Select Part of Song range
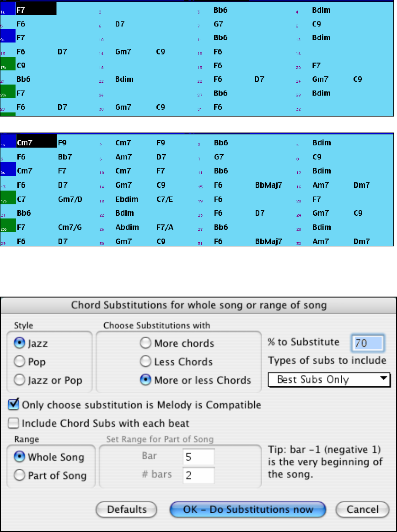Viewport: 397px width, 532px height. click(x=20, y=475)
